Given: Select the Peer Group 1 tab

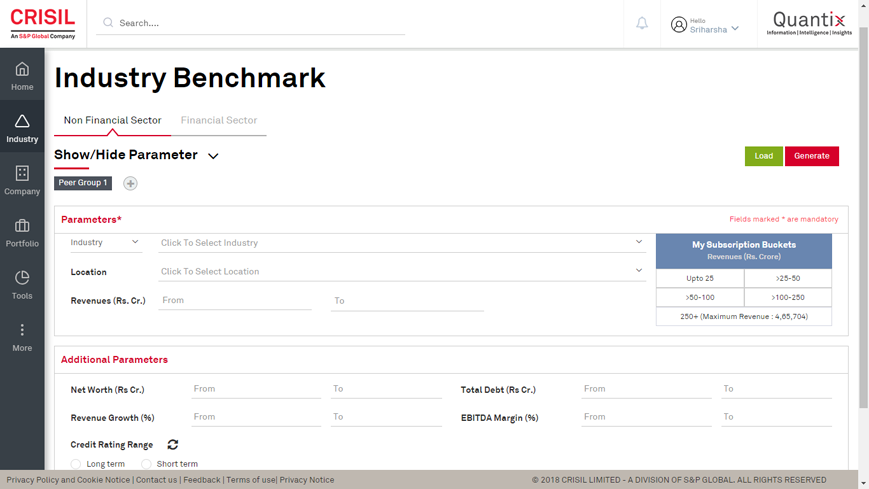Looking at the screenshot, I should (x=83, y=183).
